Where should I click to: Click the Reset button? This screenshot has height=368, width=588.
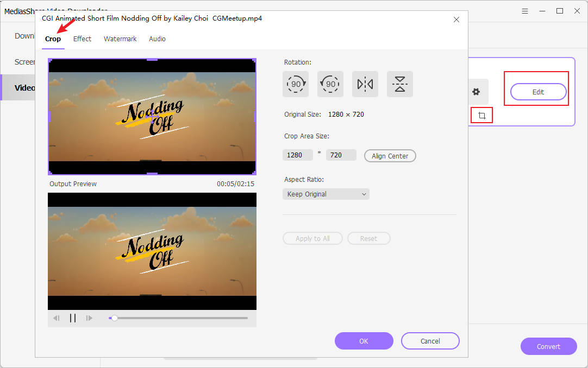(368, 238)
